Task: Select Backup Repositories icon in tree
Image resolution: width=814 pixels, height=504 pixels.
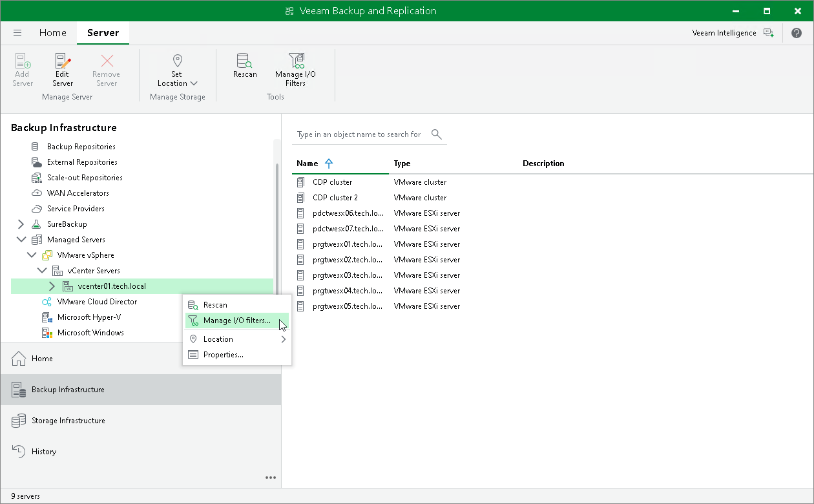Action: coord(36,147)
